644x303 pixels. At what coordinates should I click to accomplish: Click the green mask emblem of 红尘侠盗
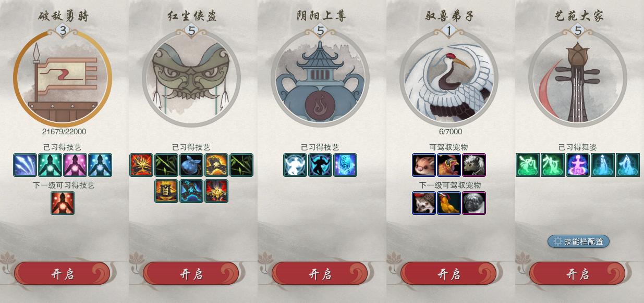[x=191, y=79]
